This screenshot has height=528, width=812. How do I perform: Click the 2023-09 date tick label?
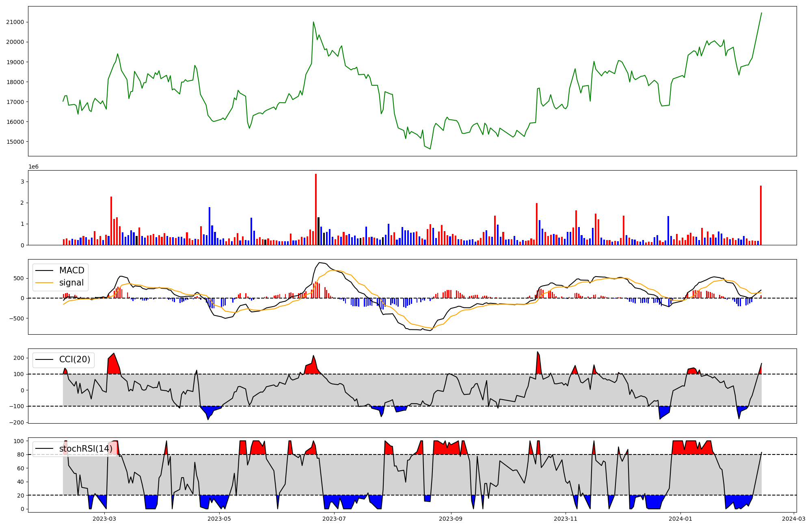tap(451, 519)
